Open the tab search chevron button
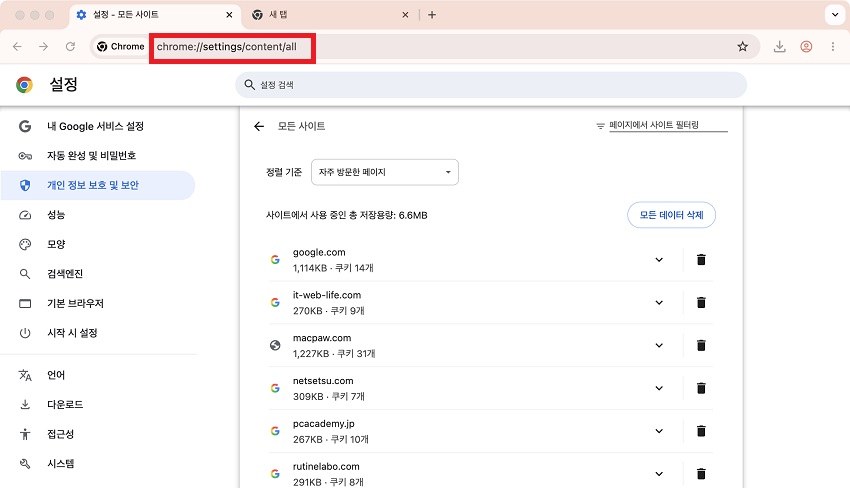The width and height of the screenshot is (850, 488). [835, 15]
